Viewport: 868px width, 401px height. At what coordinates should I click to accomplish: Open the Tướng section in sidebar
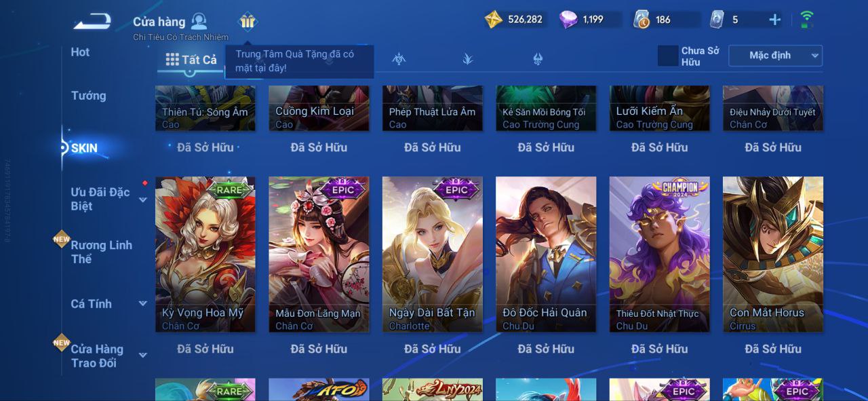coord(89,96)
